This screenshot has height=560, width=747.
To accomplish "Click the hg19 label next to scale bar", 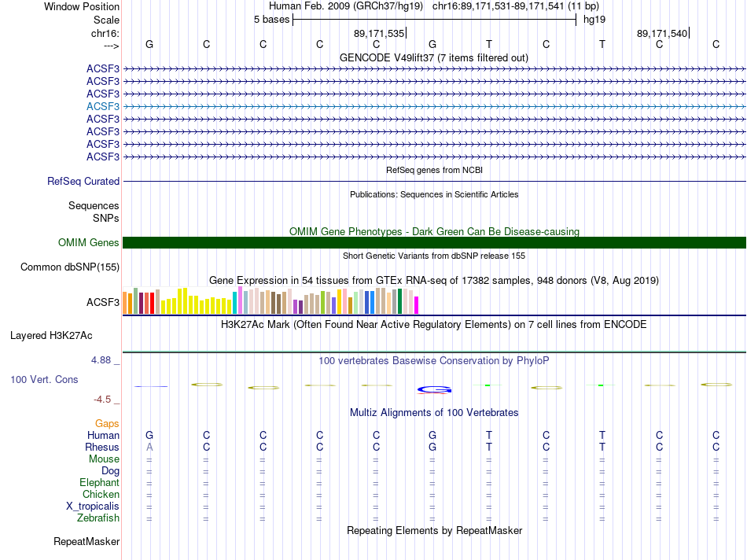I will point(594,20).
